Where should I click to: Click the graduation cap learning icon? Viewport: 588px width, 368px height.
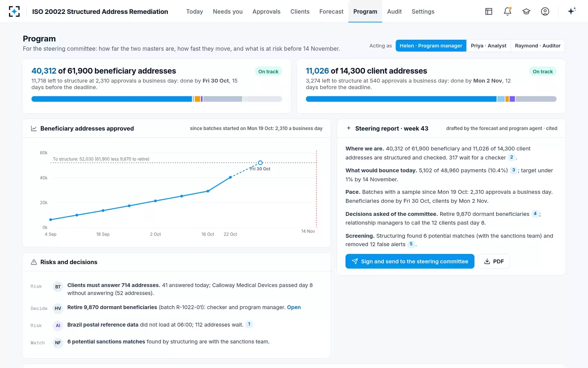[526, 11]
